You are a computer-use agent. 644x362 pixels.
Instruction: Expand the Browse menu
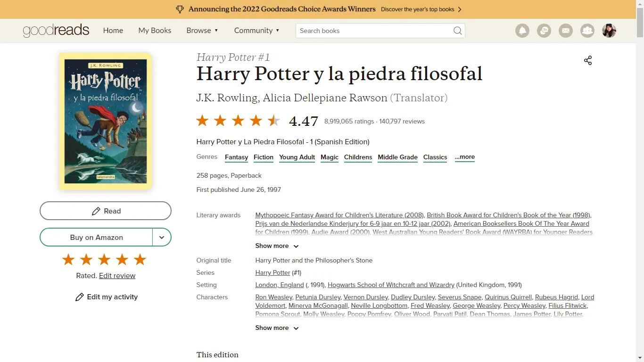(202, 30)
